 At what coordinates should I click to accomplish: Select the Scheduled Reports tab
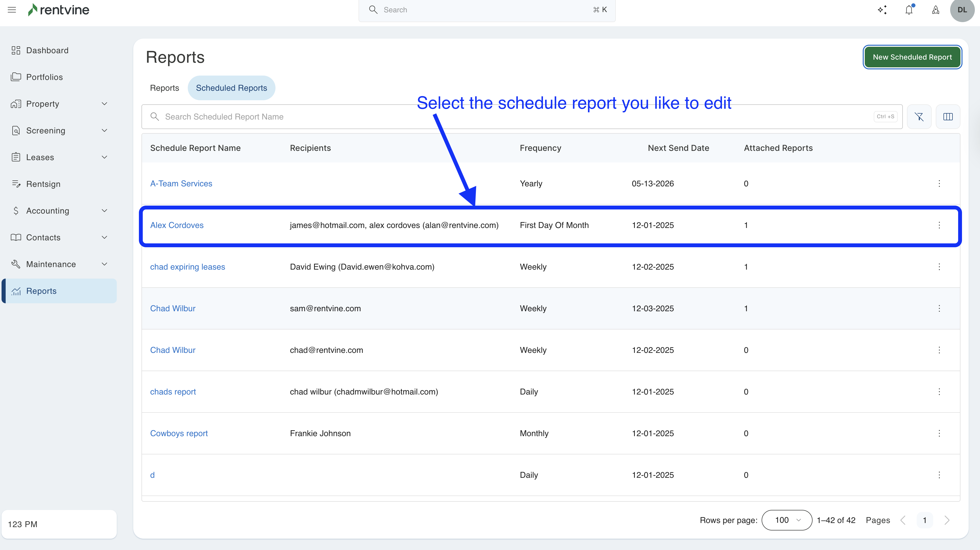pyautogui.click(x=231, y=88)
